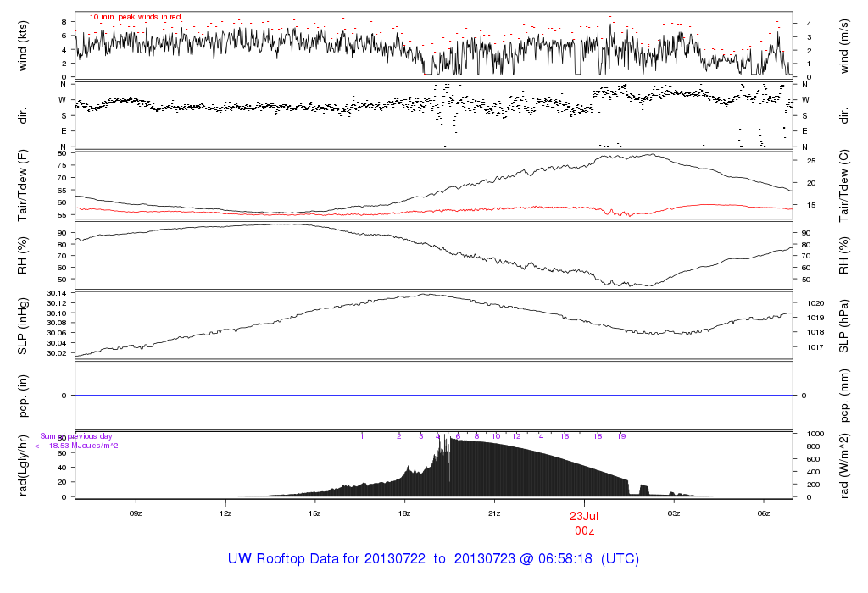Select the 12z time axis tick
868x593 pixels.
point(225,513)
